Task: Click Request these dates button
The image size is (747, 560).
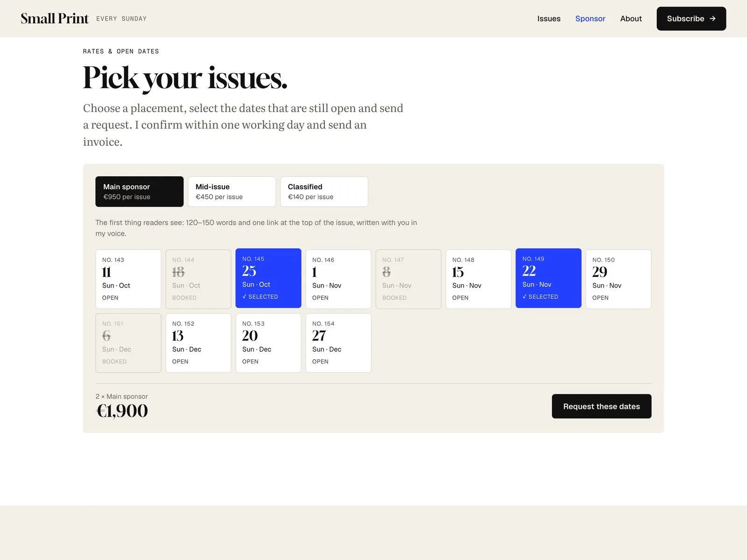Action: 601,406
